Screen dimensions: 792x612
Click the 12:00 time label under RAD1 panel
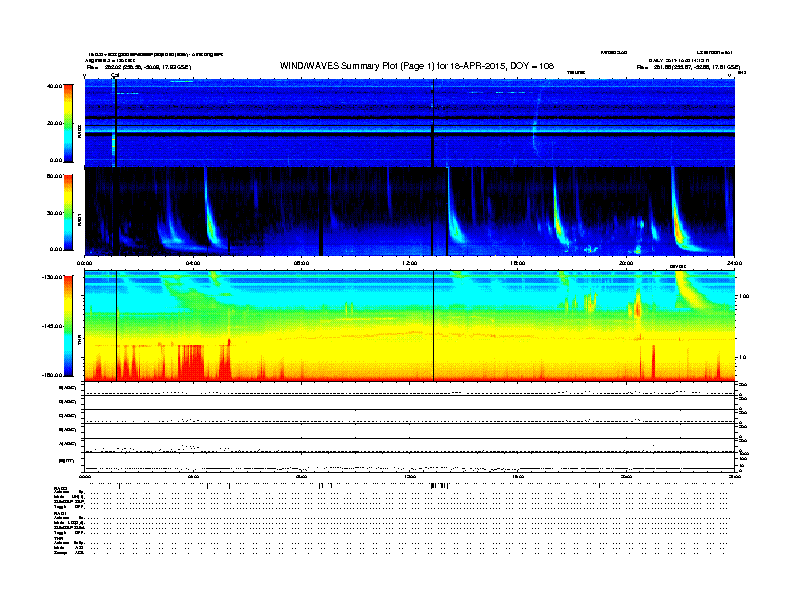coord(409,263)
